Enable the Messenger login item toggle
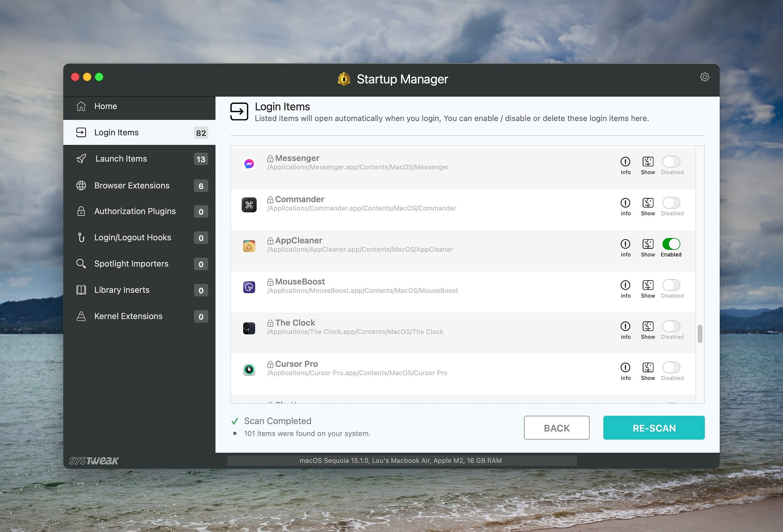This screenshot has height=532, width=783. coord(671,162)
